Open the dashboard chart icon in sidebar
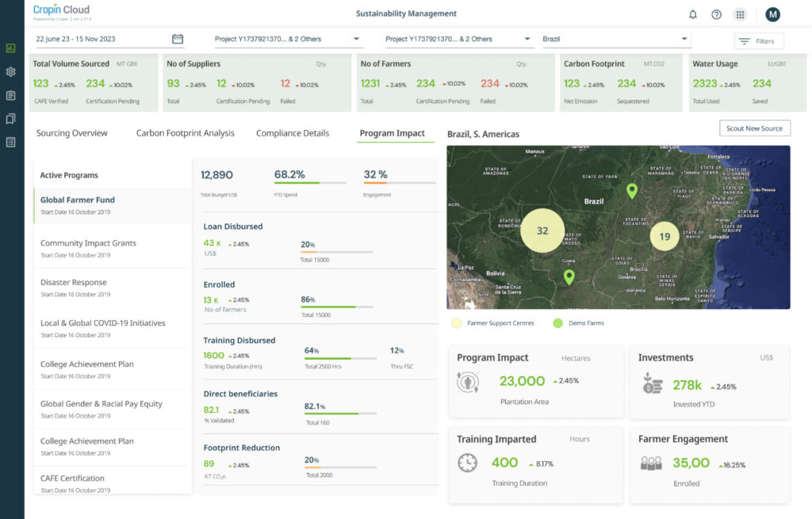The width and height of the screenshot is (812, 519). [11, 48]
